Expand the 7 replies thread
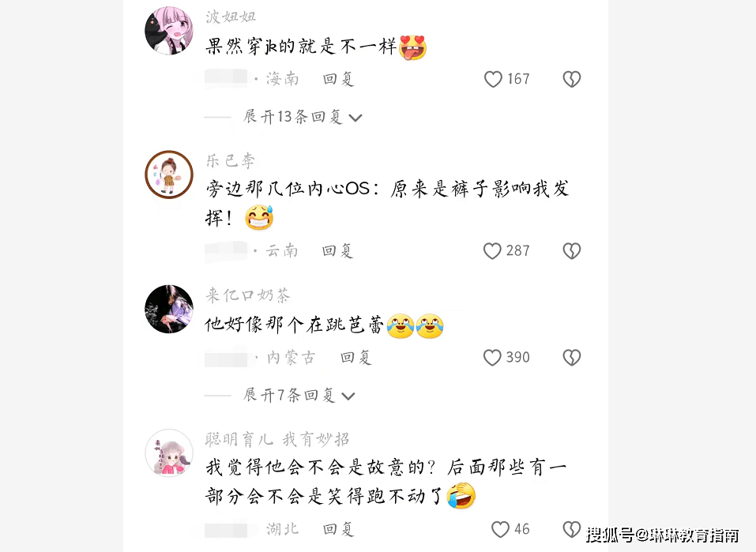The image size is (756, 552). tap(299, 396)
